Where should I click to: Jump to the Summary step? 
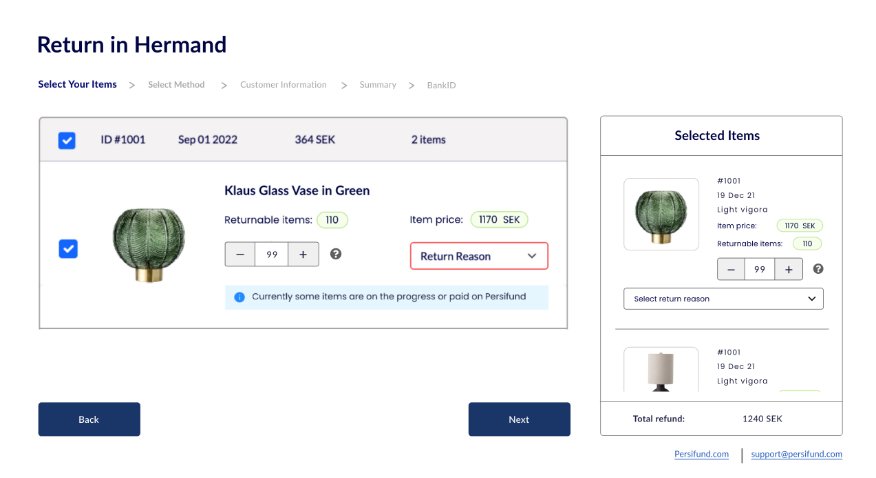tap(378, 85)
